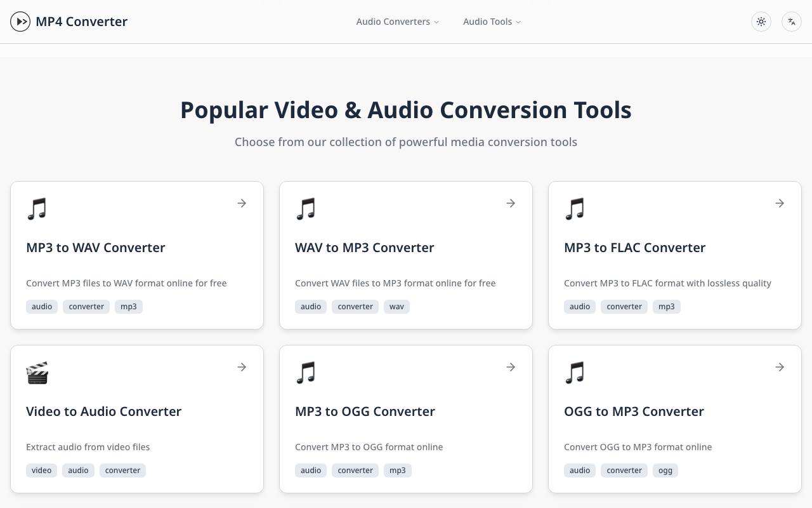The width and height of the screenshot is (812, 508).
Task: Expand the Audio Tools dropdown menu
Action: click(x=492, y=22)
